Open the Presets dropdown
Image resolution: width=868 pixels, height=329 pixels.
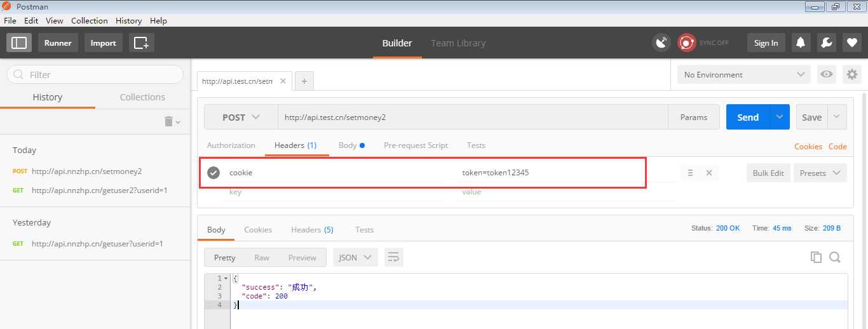tap(820, 173)
